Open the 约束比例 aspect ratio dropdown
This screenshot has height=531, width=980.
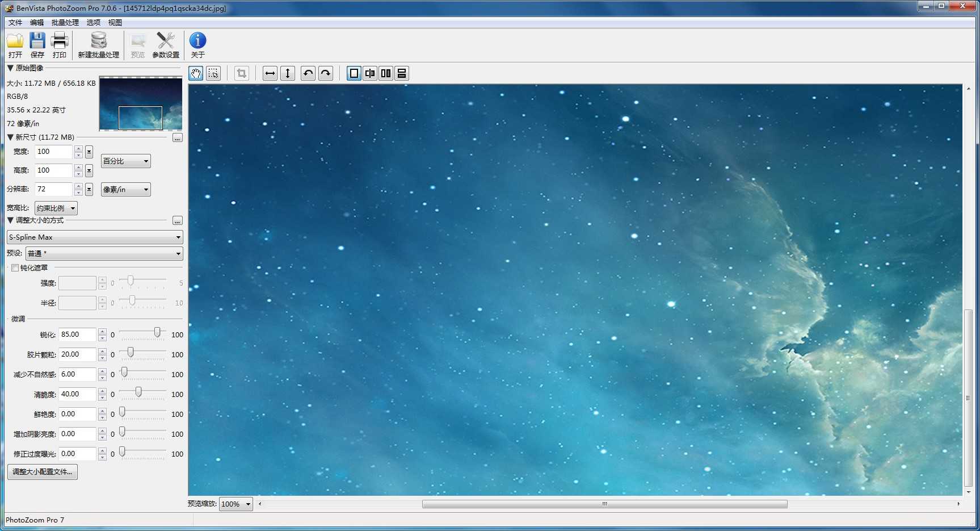coord(56,208)
